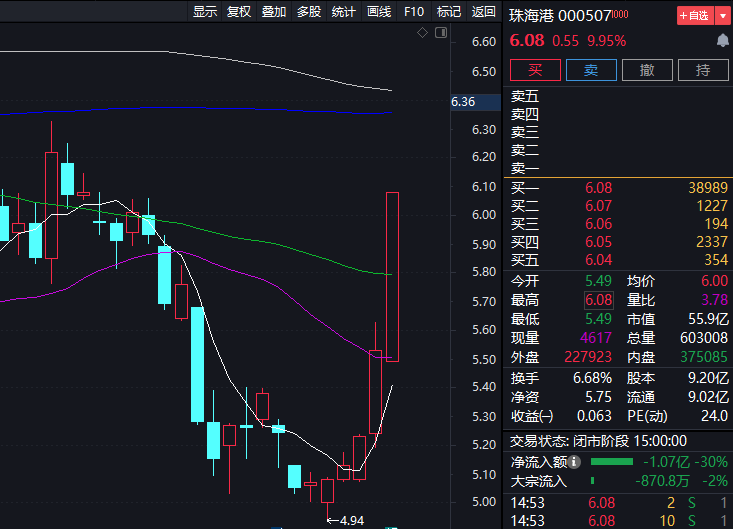This screenshot has height=529, width=733.
Task: Open the 画线 drawing tools
Action: pyautogui.click(x=378, y=12)
